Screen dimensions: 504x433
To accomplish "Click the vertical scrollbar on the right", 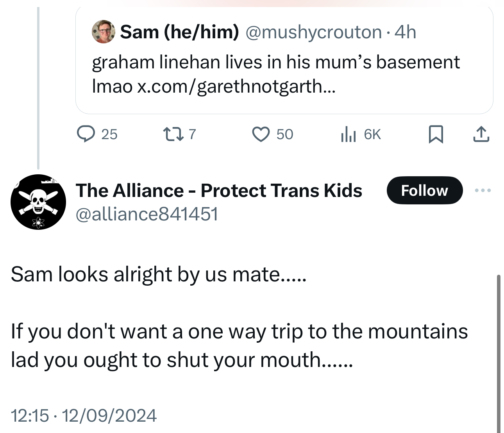I will tap(499, 352).
